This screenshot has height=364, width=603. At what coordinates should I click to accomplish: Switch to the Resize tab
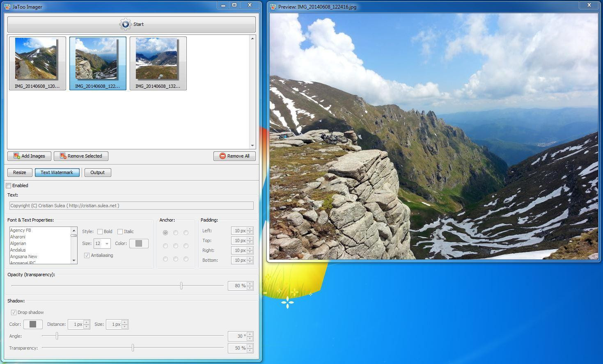pyautogui.click(x=20, y=172)
